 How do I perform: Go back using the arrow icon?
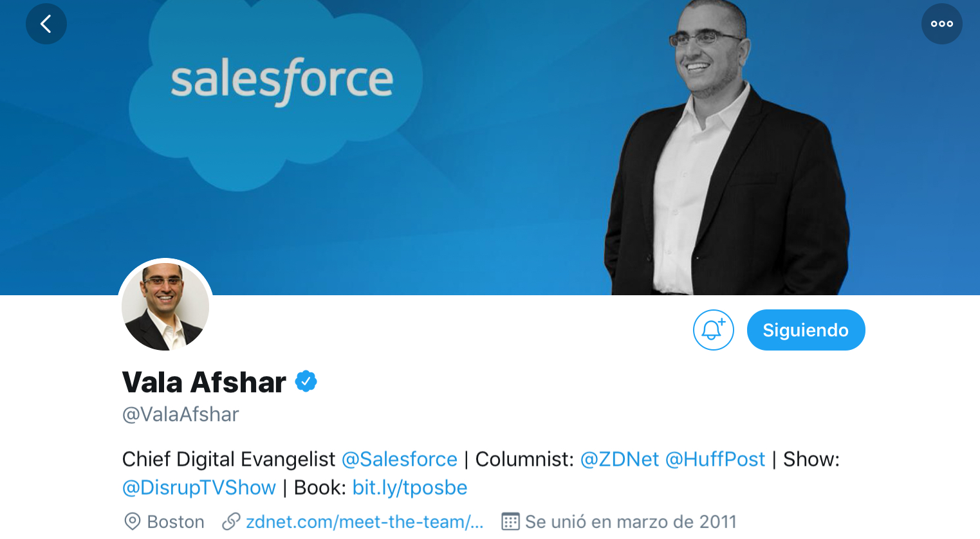click(x=46, y=24)
